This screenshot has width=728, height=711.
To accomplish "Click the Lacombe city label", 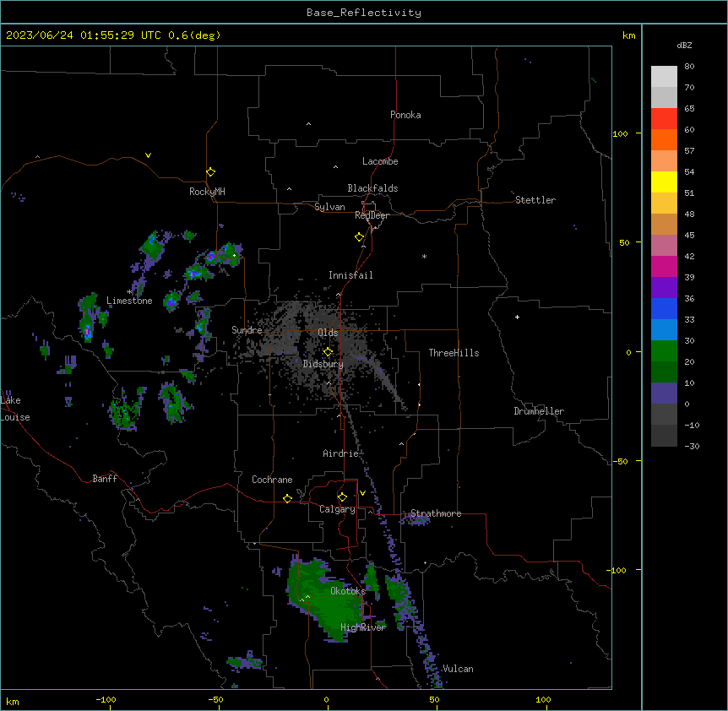I will [x=380, y=161].
